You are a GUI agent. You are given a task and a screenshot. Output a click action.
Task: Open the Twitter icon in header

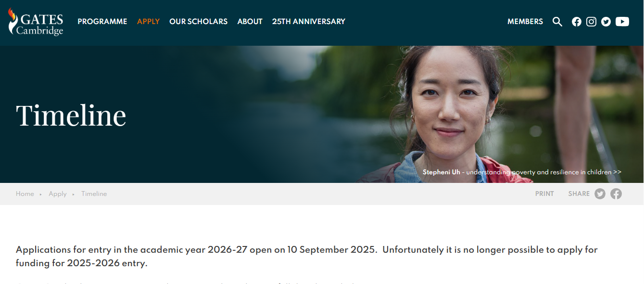click(606, 22)
